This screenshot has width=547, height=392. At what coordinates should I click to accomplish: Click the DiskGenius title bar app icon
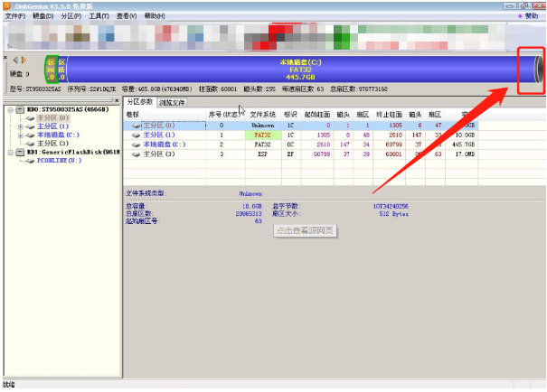[x=7, y=6]
